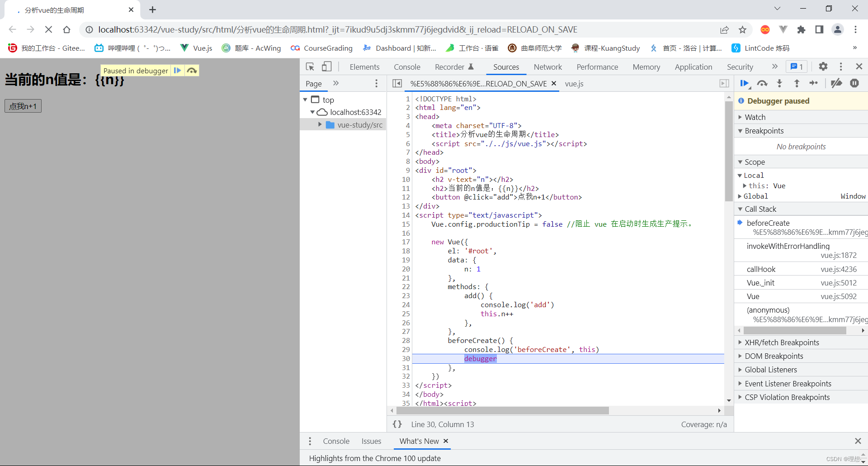Step out of current function icon
Screen dimensions: 868x466
pos(797,83)
